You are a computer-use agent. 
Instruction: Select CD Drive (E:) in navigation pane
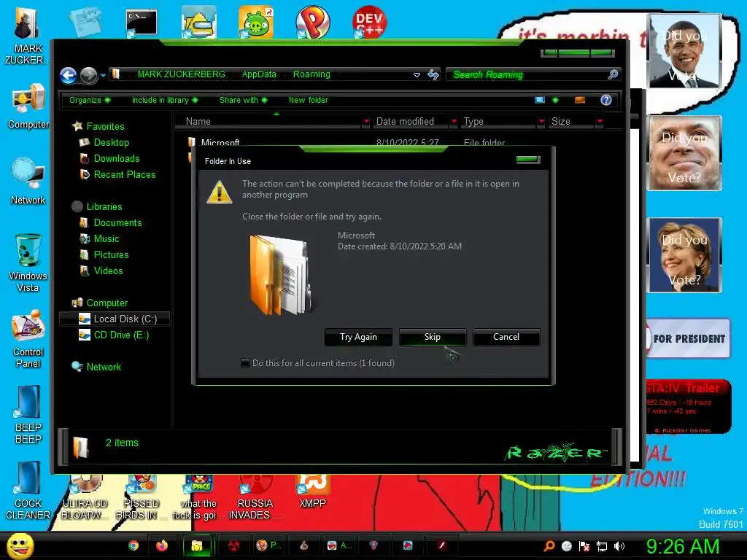114,335
